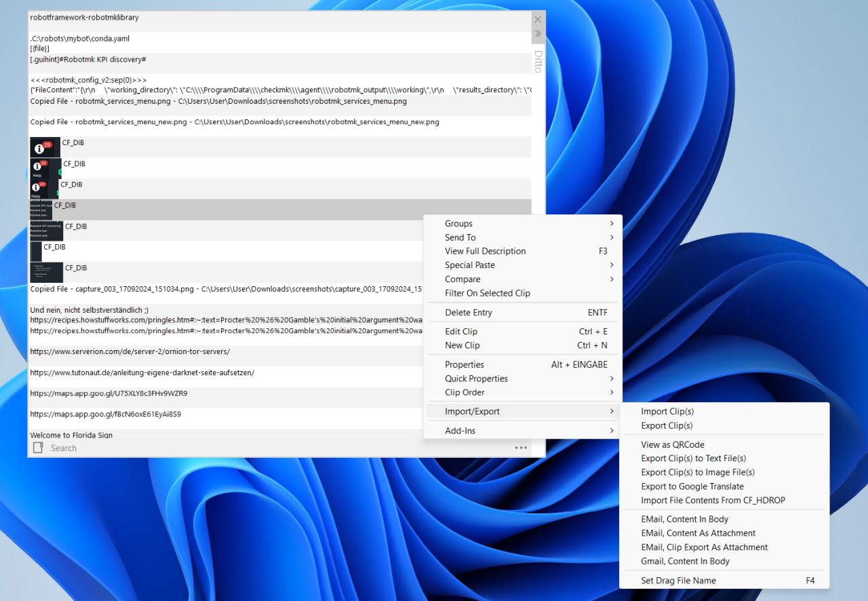Click the groups icon beside the Search field
The height and width of the screenshot is (601, 868).
38,448
